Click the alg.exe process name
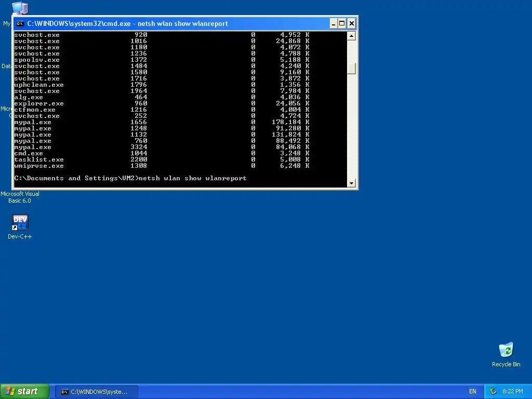 point(29,97)
